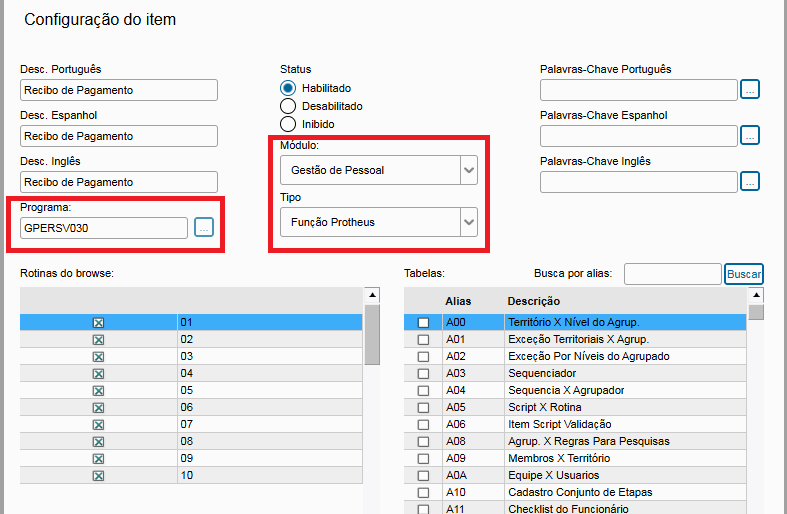Click the browse button next to Programa field
This screenshot has height=514, width=787.
tap(204, 228)
